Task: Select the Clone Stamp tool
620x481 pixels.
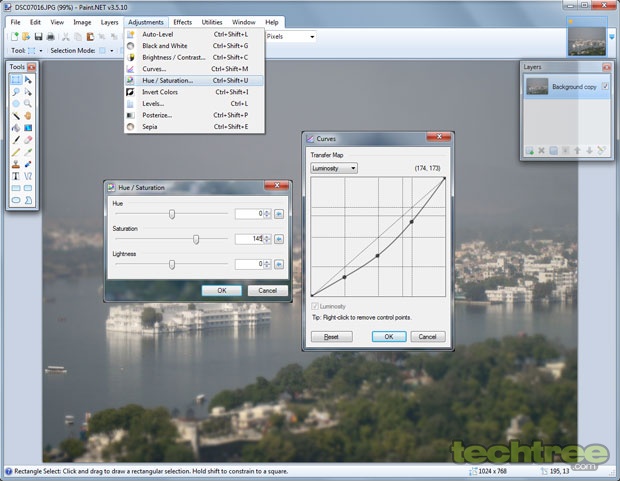Action: pos(16,164)
